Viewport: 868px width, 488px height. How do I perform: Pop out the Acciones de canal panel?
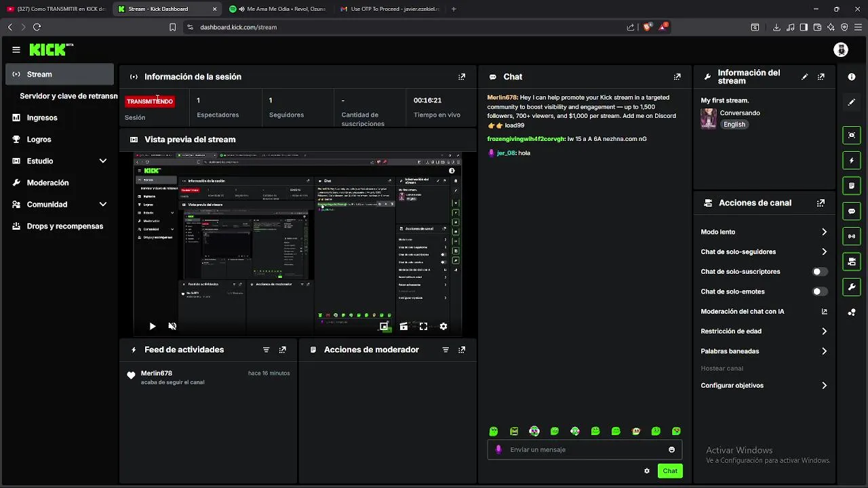pyautogui.click(x=821, y=203)
